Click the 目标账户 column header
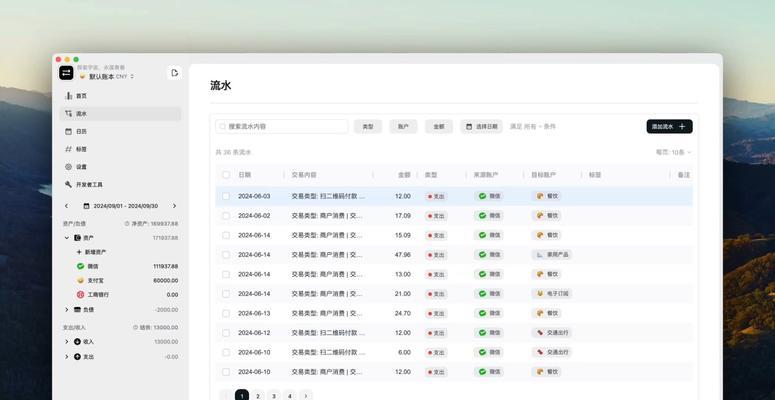Viewport: 775px width, 400px height. click(x=544, y=175)
